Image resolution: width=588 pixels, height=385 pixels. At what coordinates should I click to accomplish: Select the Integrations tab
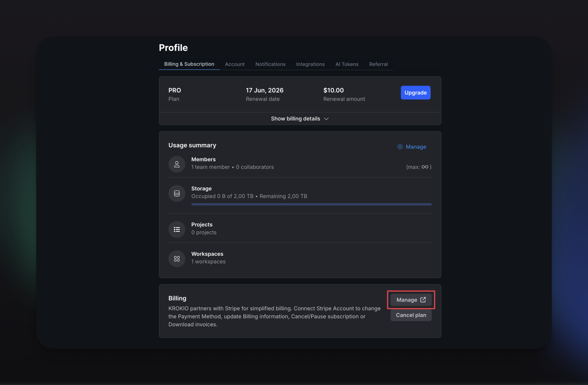coord(310,64)
